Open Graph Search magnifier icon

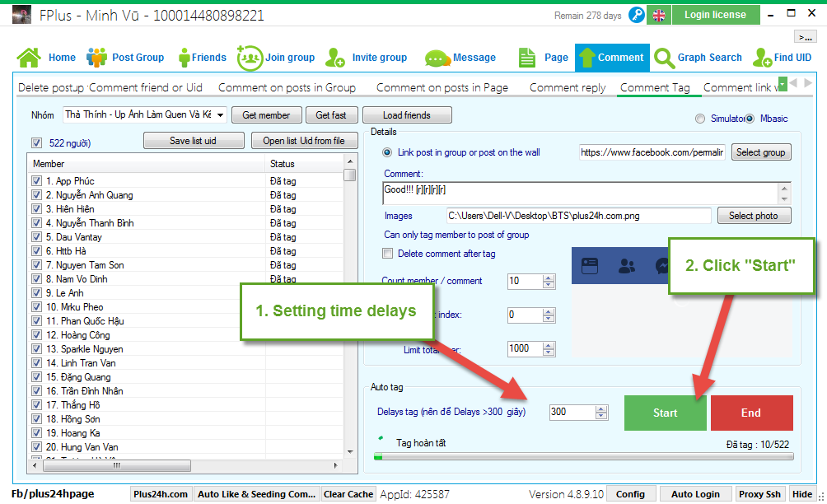tap(664, 58)
